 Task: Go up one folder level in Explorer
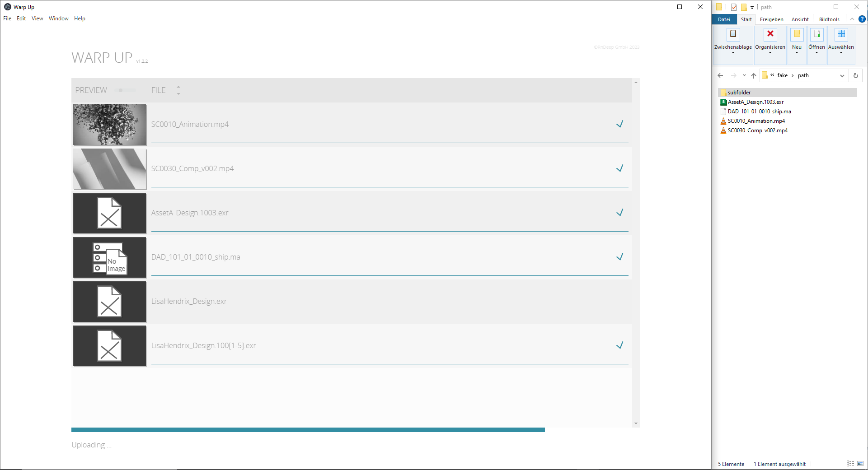[x=753, y=75]
